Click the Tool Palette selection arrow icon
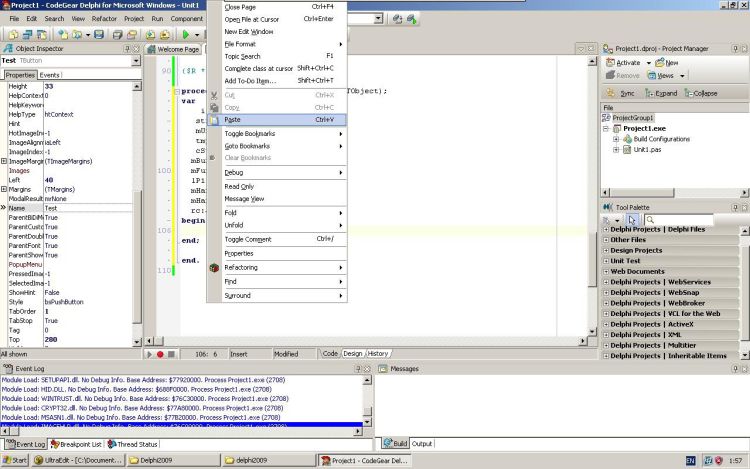 pos(632,220)
